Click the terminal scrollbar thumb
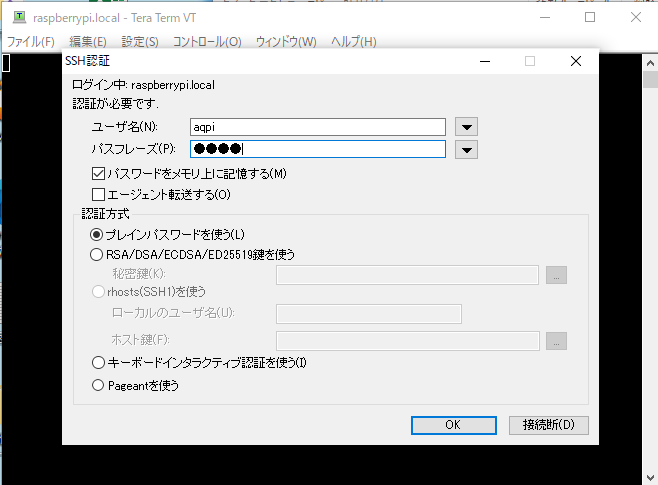 [x=650, y=79]
